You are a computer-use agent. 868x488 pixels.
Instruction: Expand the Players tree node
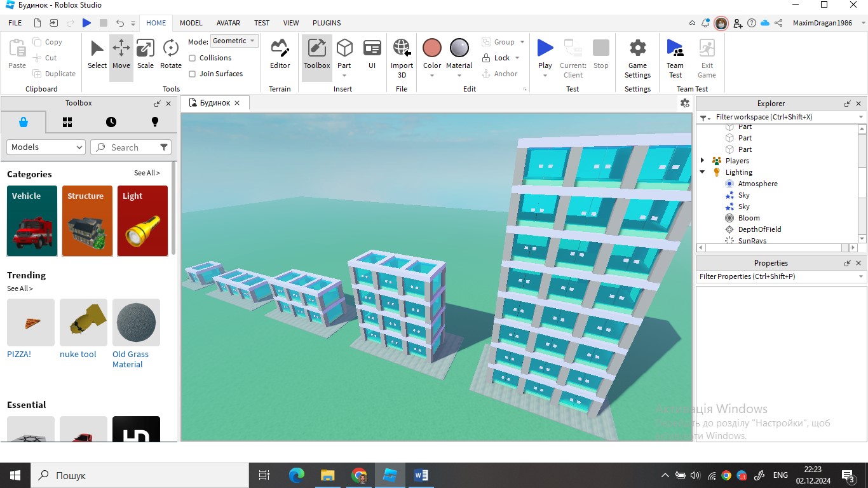(702, 161)
